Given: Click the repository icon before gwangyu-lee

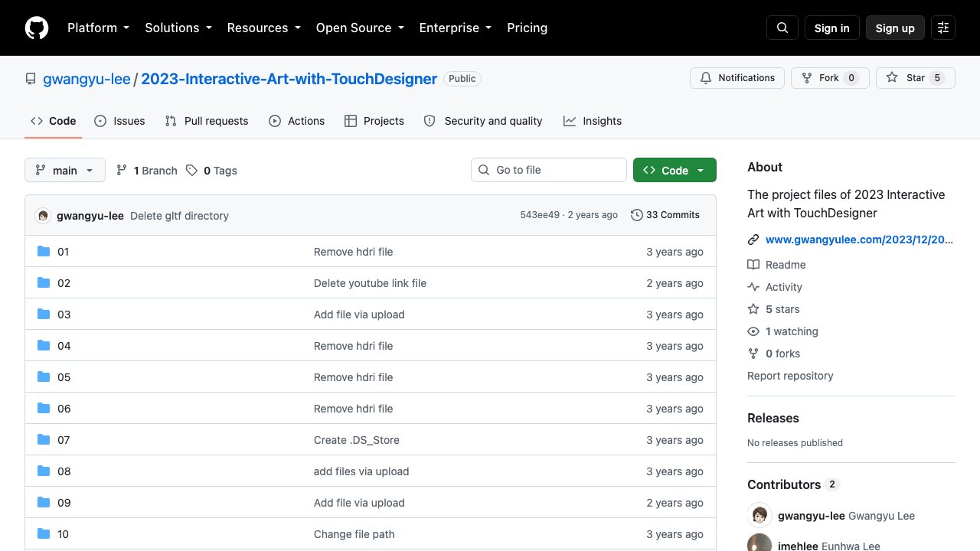Looking at the screenshot, I should click(31, 79).
